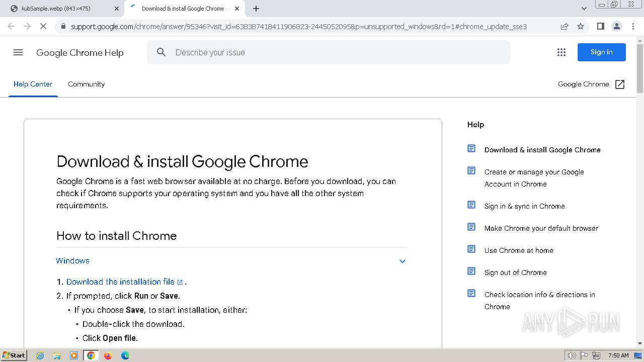The image size is (644, 362).
Task: Click the stop loading page icon
Action: (x=43, y=26)
